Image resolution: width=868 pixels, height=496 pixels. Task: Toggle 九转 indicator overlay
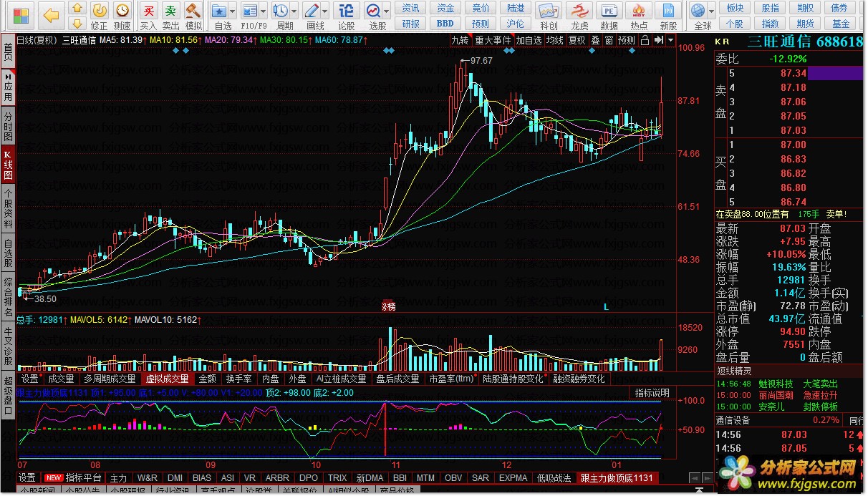(x=460, y=40)
